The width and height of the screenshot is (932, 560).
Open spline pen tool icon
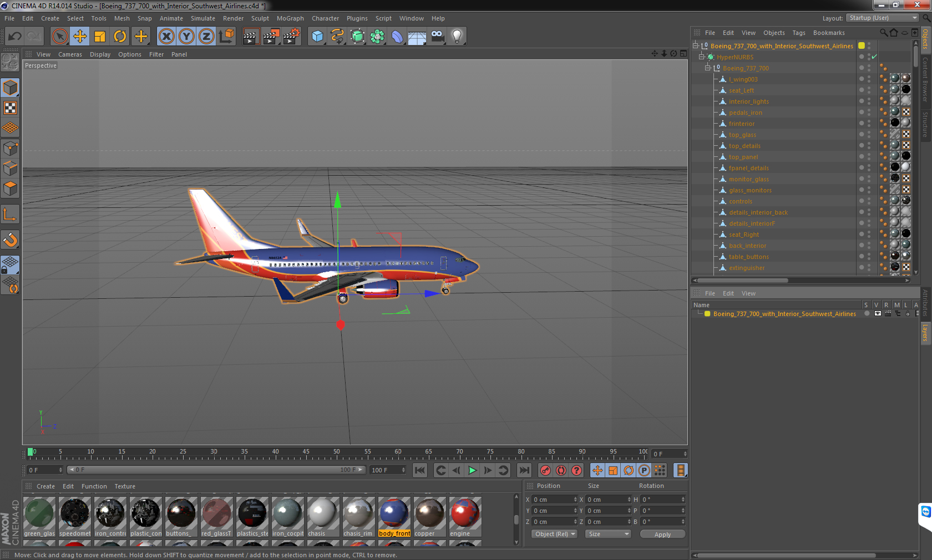coord(337,37)
